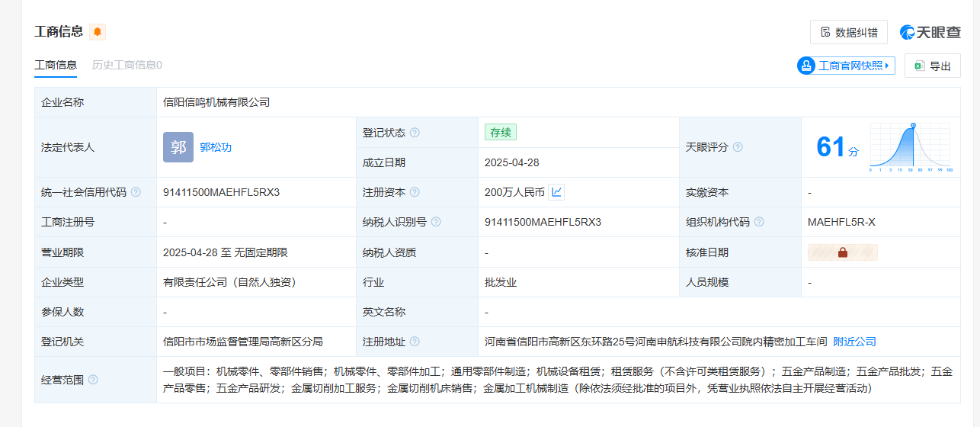Viewport: 980px width, 427px height.
Task: Click the 营业期限 value text
Action: tap(226, 252)
